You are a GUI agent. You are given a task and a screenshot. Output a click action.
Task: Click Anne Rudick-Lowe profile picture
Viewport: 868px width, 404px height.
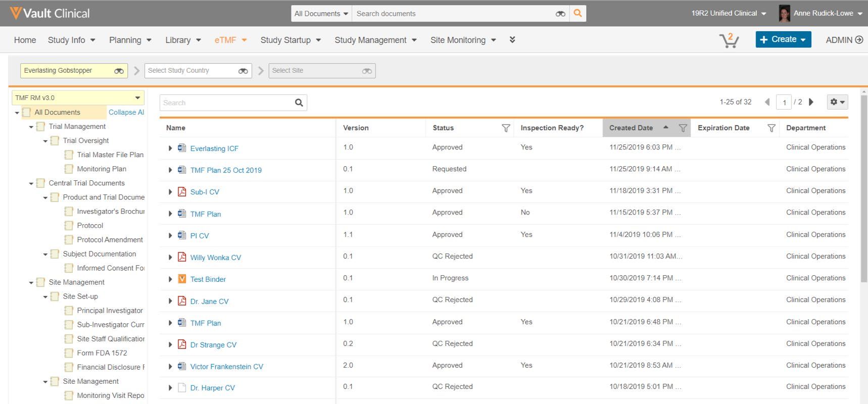click(x=784, y=13)
